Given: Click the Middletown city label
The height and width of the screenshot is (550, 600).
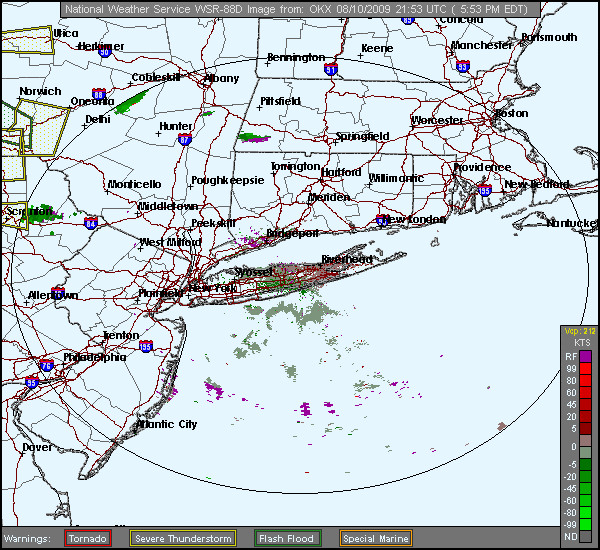Looking at the screenshot, I should [x=168, y=206].
